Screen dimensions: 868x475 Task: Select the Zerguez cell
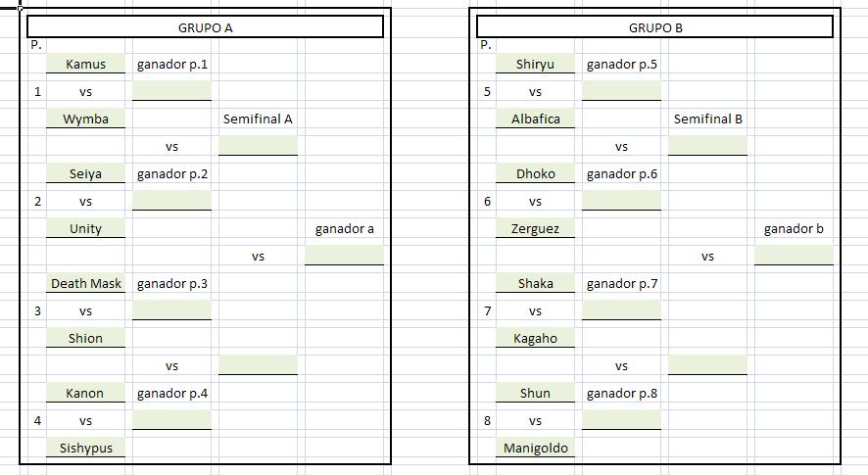pyautogui.click(x=535, y=228)
